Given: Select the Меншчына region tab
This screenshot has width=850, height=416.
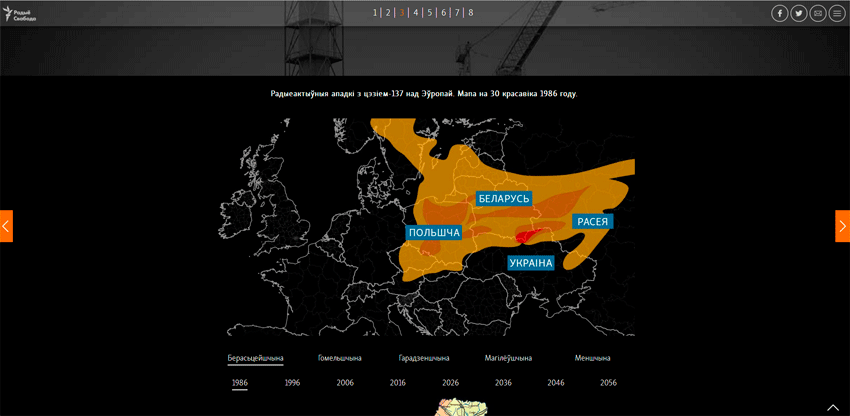Looking at the screenshot, I should (x=592, y=358).
